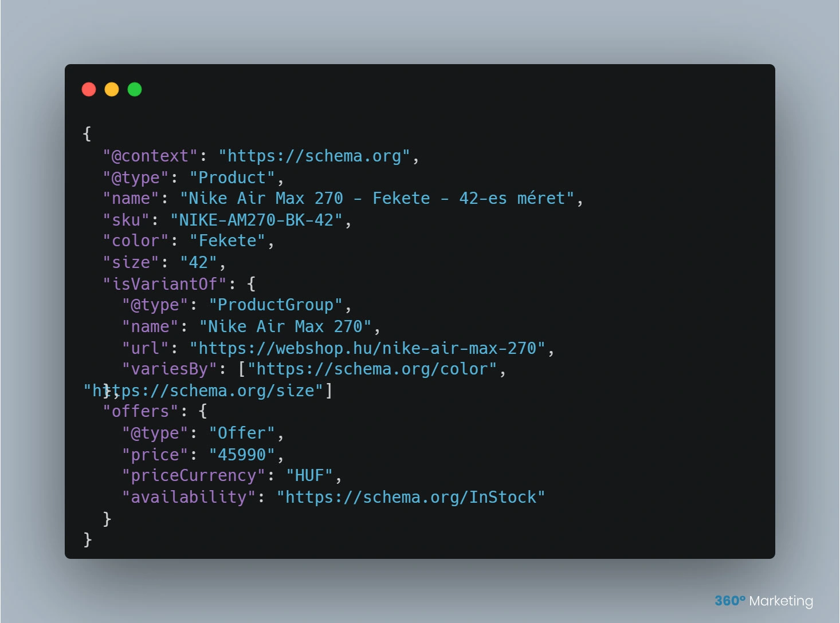Click the yellow minimize dot

[112, 89]
